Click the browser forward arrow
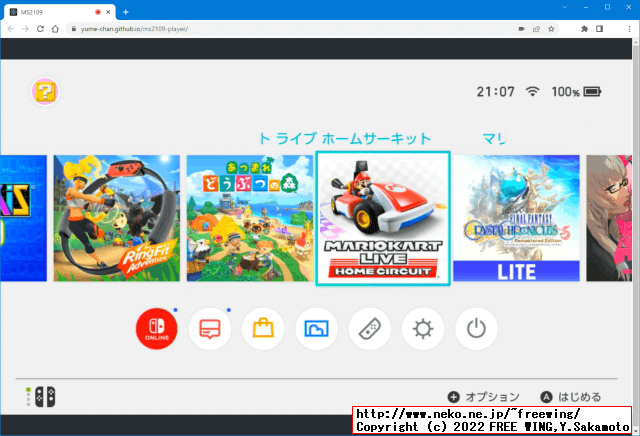Viewport: 640px width, 436px height. pyautogui.click(x=25, y=29)
